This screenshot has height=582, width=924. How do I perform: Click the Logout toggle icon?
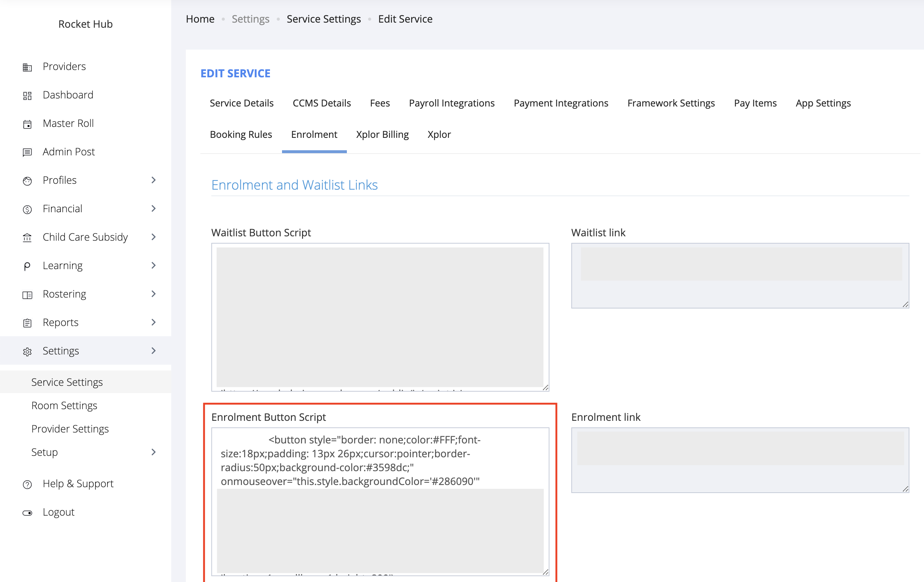pos(27,513)
